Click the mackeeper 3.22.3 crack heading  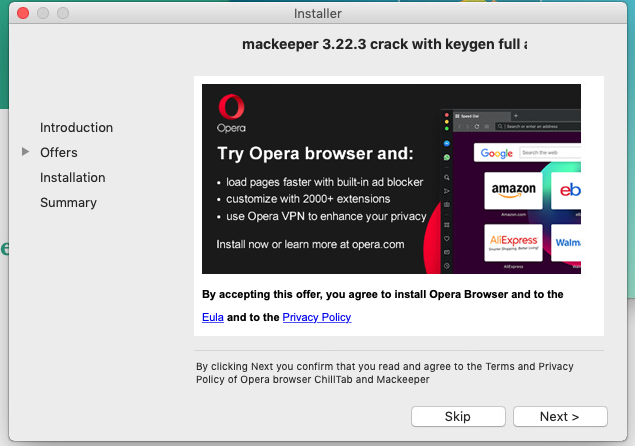tap(385, 44)
